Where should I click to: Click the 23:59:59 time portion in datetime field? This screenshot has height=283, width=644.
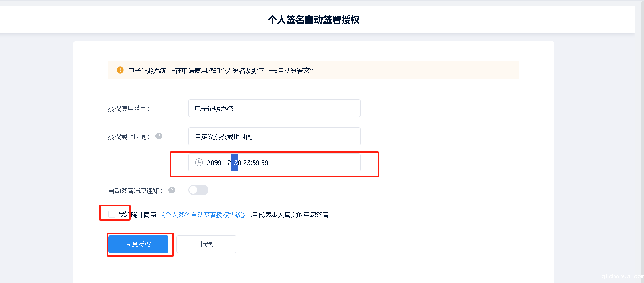click(256, 163)
